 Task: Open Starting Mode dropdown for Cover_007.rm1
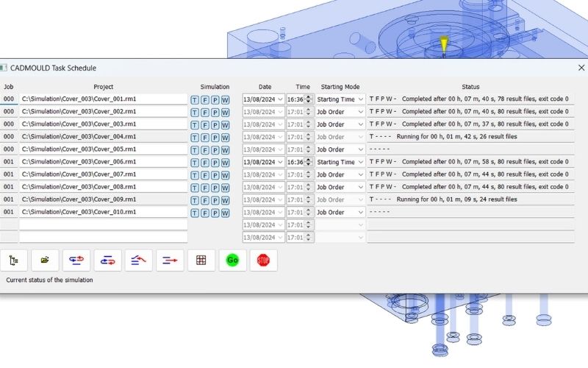click(340, 174)
